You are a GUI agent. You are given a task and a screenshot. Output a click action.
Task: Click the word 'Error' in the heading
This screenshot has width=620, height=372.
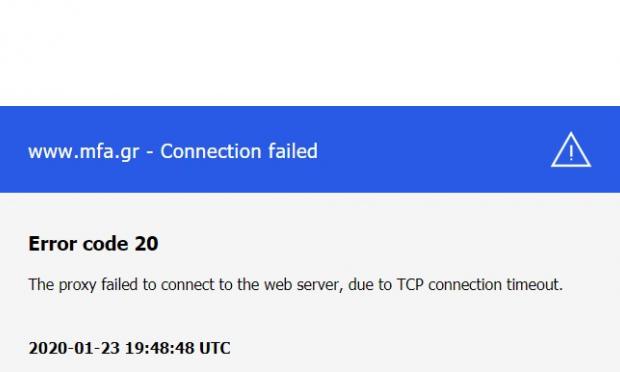53,244
